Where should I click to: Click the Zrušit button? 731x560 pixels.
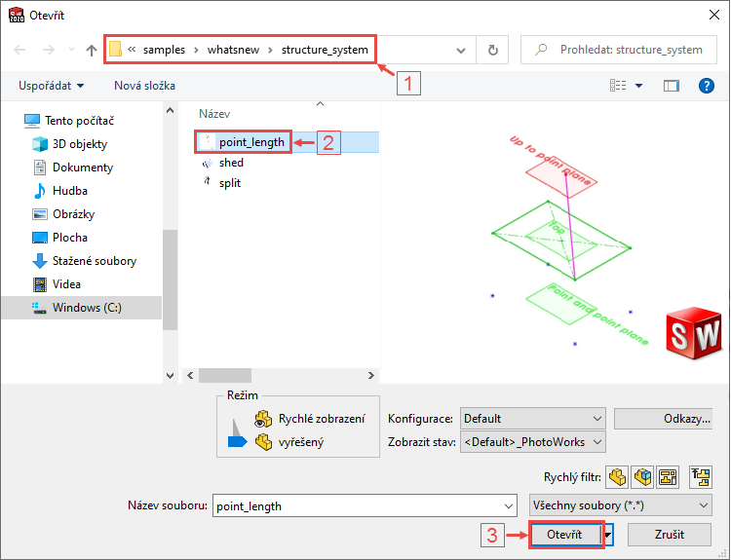coord(670,535)
